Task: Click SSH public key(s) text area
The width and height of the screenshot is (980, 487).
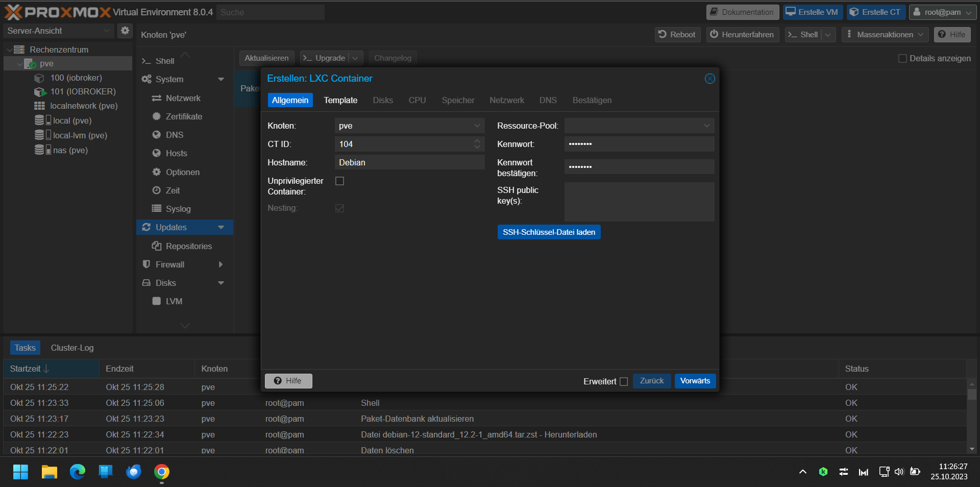Action: coord(639,202)
